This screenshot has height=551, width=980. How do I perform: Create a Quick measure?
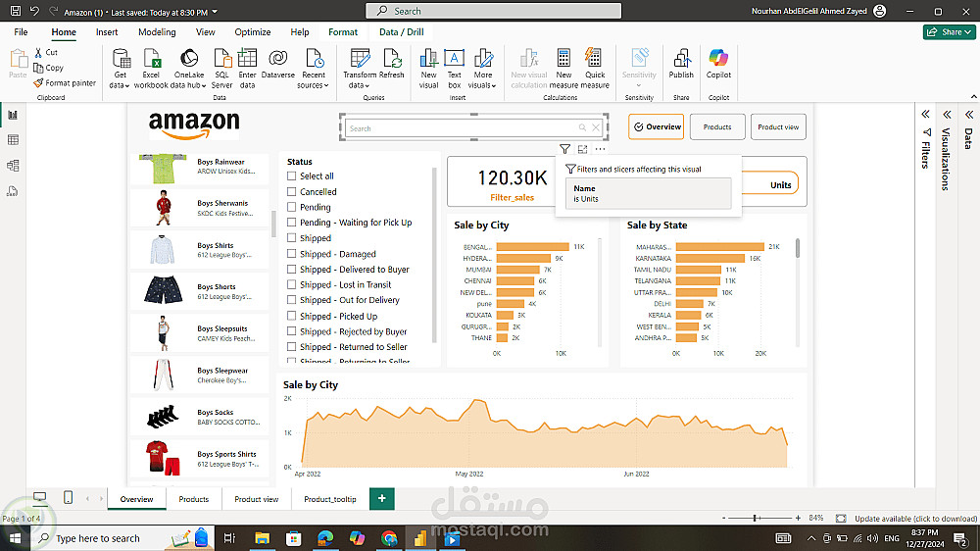(595, 69)
